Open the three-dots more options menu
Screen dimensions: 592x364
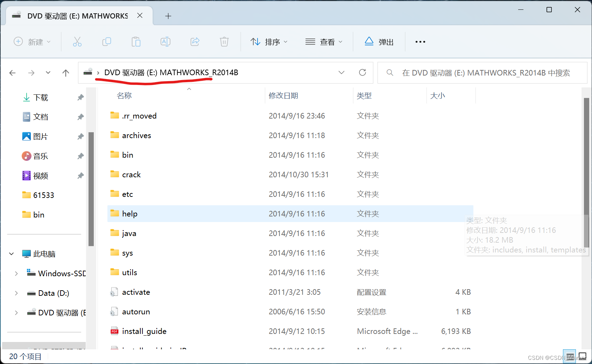click(420, 42)
